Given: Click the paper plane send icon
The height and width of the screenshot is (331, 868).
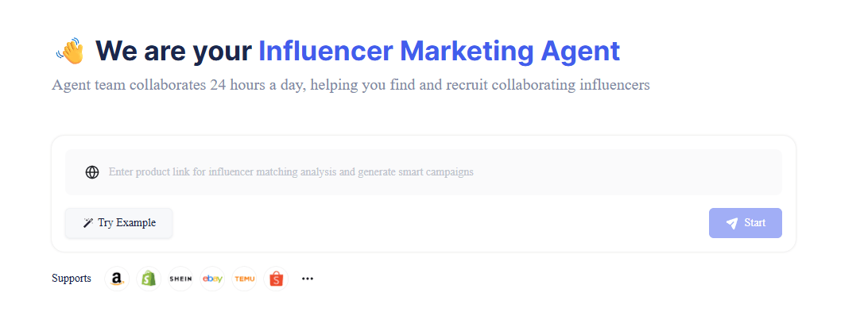Looking at the screenshot, I should (732, 223).
